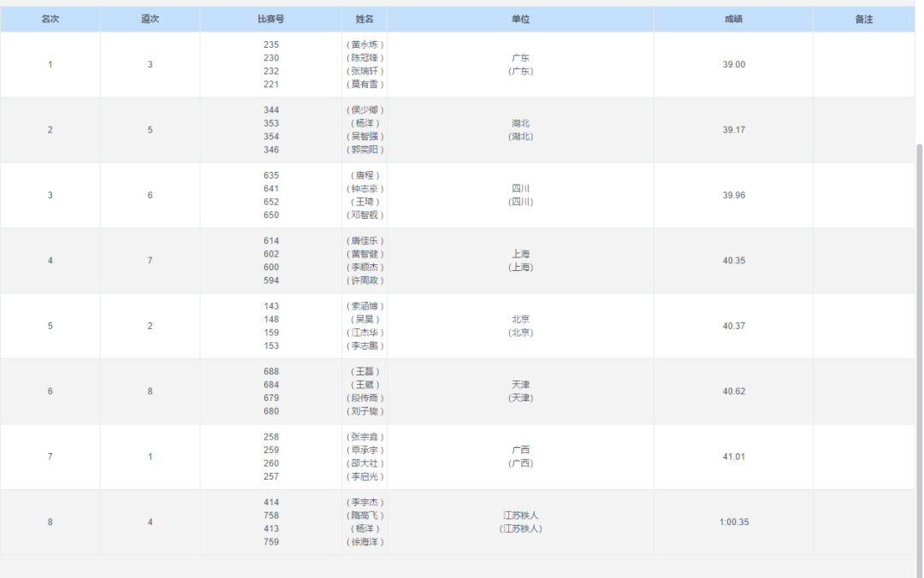Click the 40.37 result for 北京

(733, 326)
